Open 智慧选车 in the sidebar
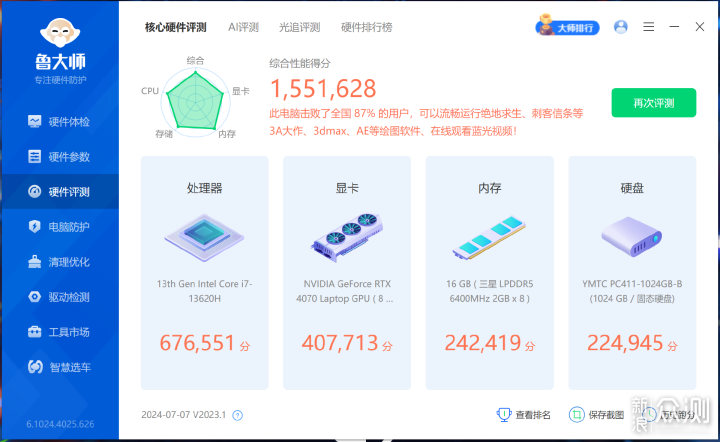Screen dimensions: 720x442 [x=60, y=367]
